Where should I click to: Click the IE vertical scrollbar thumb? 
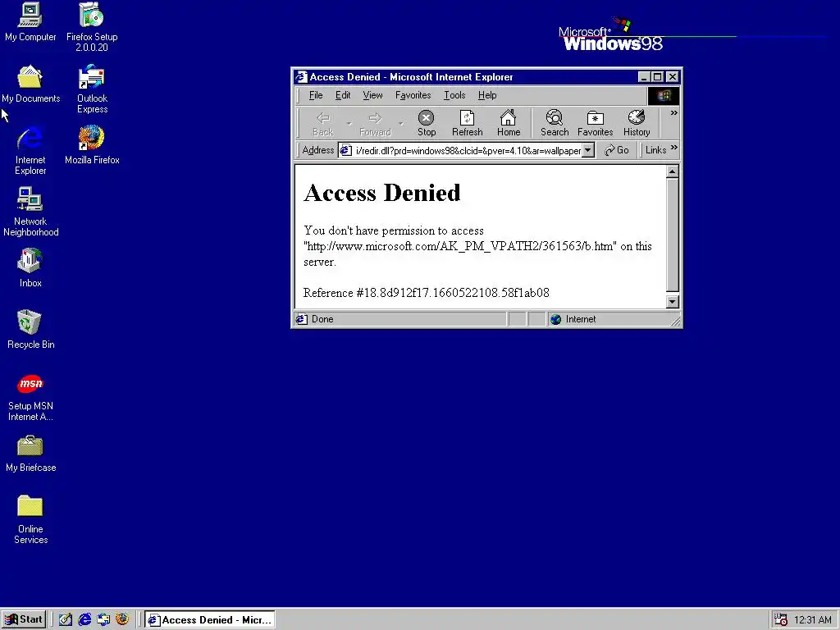click(x=673, y=235)
